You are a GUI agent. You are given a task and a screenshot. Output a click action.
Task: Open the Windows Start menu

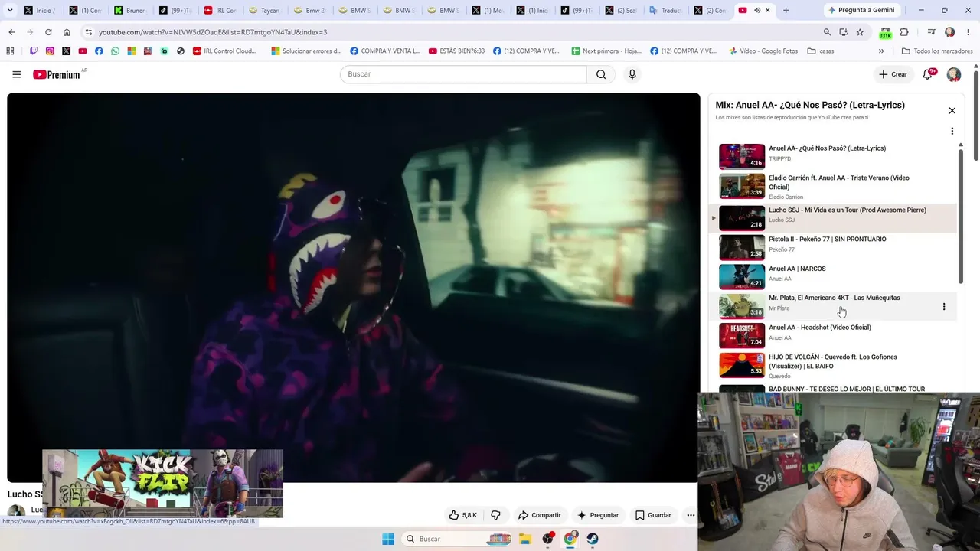pyautogui.click(x=388, y=539)
